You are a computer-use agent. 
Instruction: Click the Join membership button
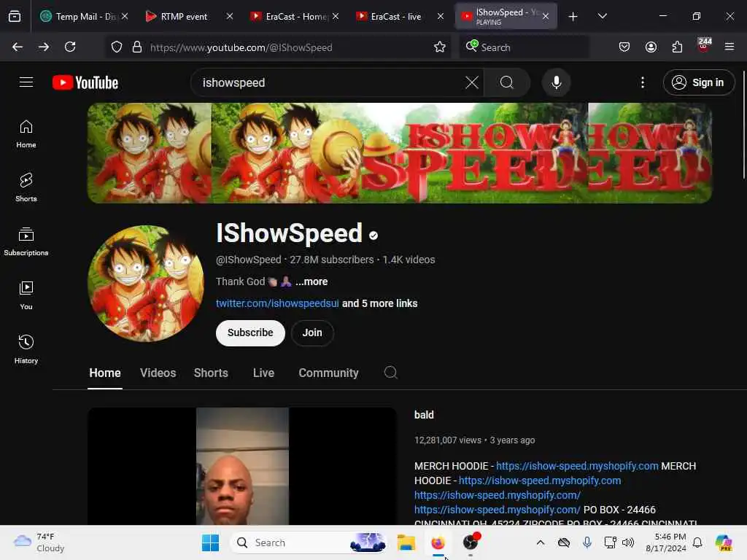(312, 332)
